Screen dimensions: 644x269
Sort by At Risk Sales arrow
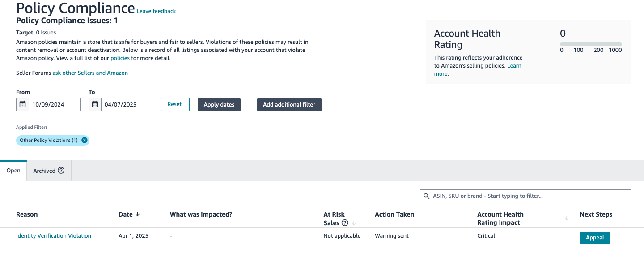pos(354,223)
